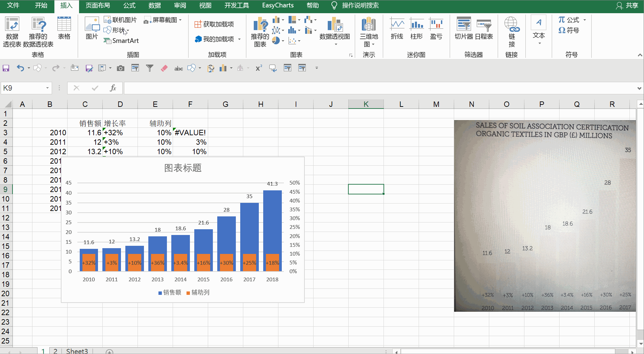Click the 共享 share button
This screenshot has height=354, width=644.
tap(627, 5)
